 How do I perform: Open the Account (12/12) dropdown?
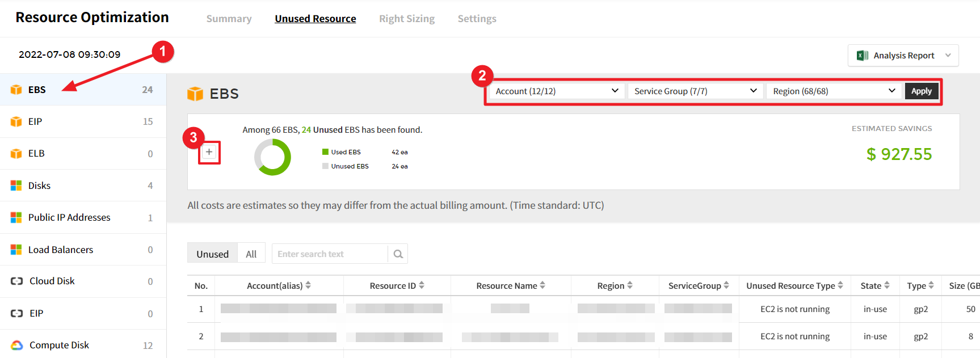click(557, 91)
